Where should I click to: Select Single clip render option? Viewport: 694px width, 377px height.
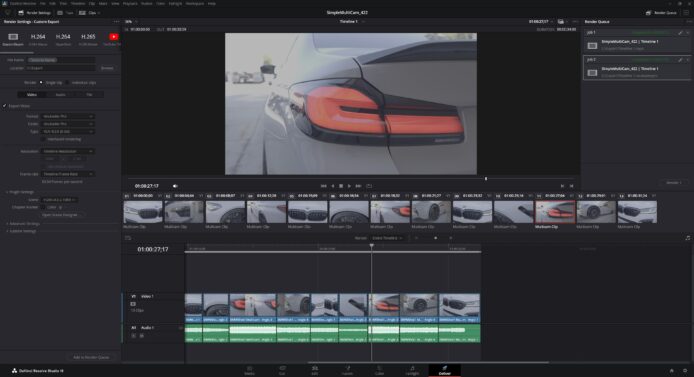(41, 82)
